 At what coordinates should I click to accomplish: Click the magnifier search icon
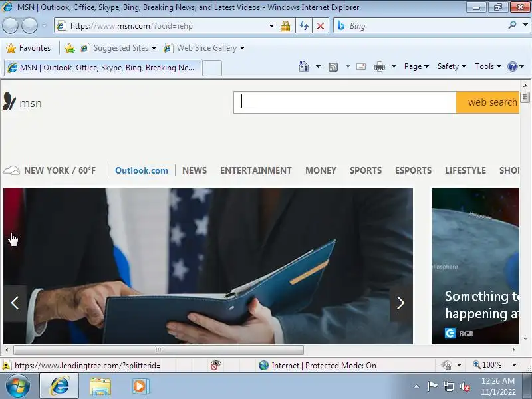tap(512, 25)
